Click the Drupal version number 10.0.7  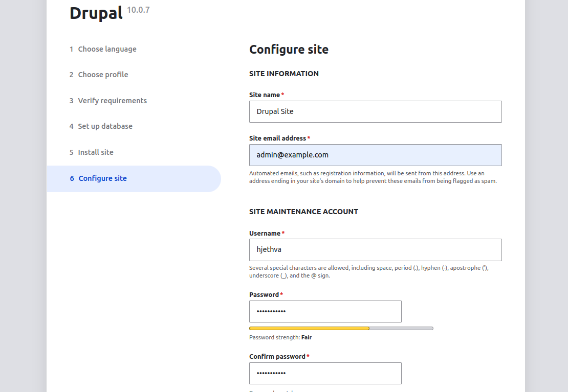(x=138, y=10)
